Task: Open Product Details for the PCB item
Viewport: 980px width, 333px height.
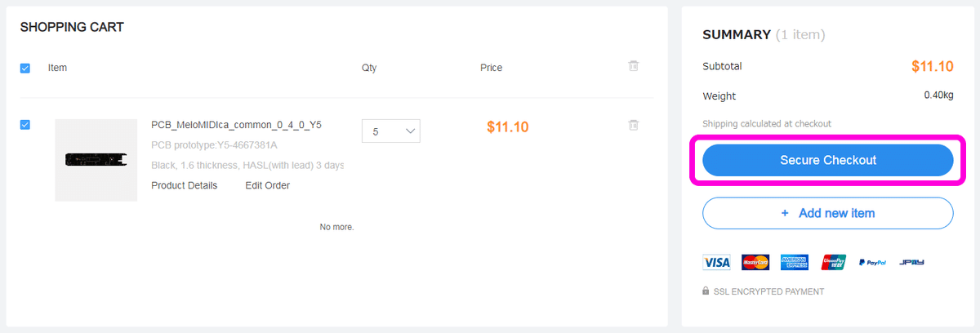Action: (185, 185)
